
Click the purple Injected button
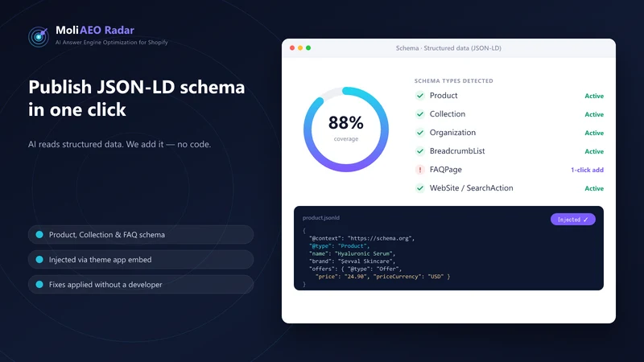click(x=573, y=220)
